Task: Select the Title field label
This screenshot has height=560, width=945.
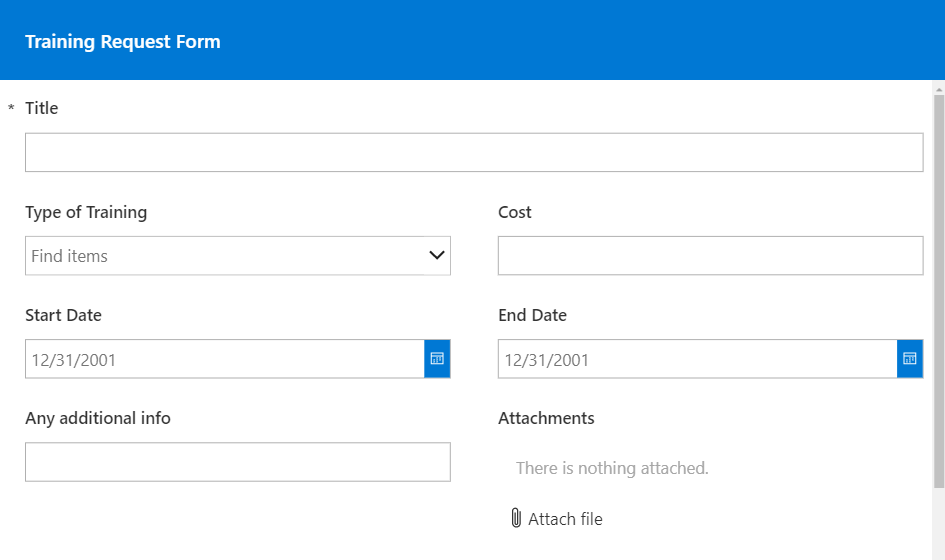Action: point(42,108)
